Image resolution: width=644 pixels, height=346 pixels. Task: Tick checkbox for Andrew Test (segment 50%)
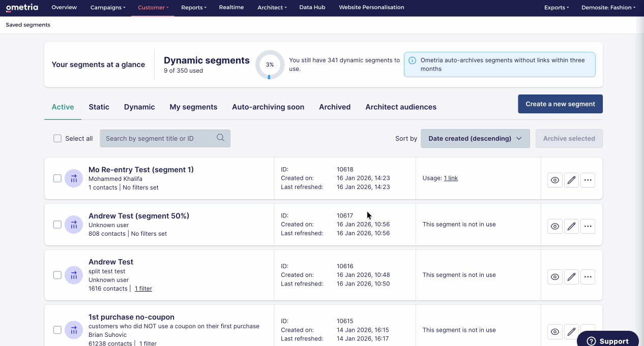point(57,225)
